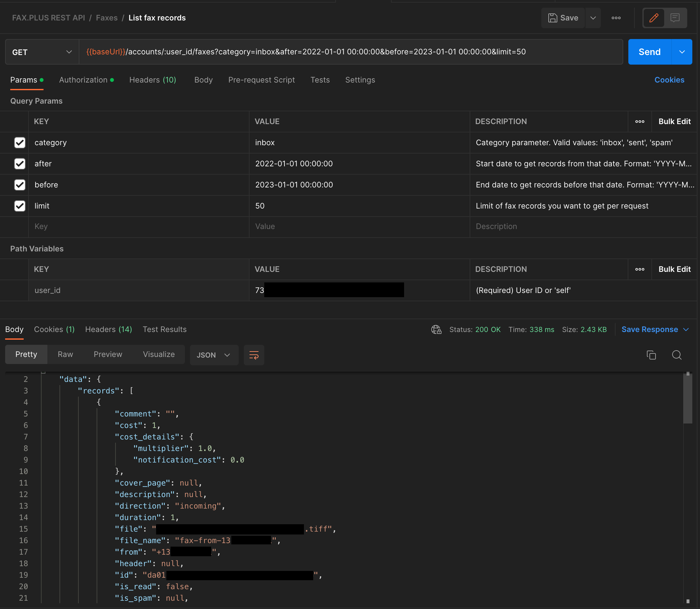Copy response body with copy icon
700x609 pixels.
click(651, 355)
